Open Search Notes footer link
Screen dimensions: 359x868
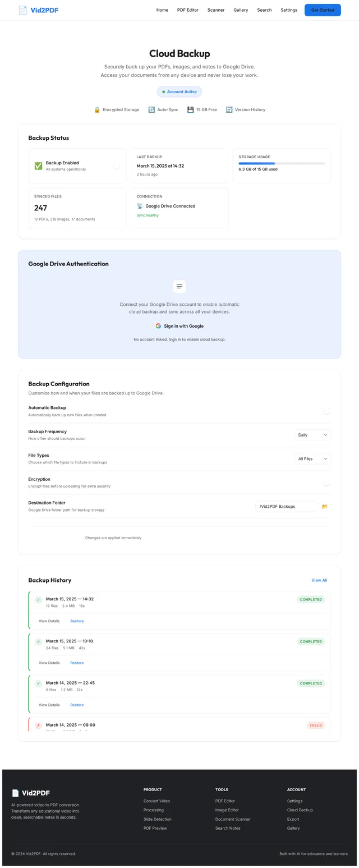228,828
